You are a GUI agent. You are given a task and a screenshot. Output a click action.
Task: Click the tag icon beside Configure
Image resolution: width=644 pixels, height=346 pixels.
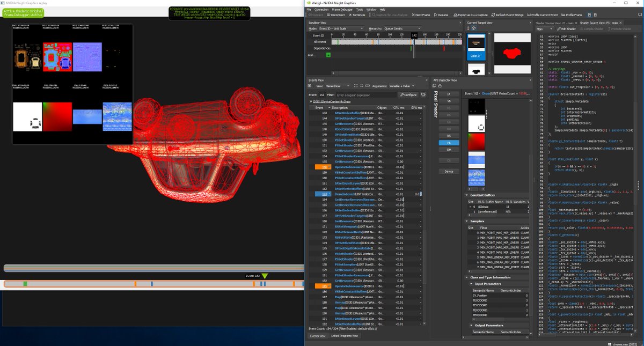(x=423, y=94)
